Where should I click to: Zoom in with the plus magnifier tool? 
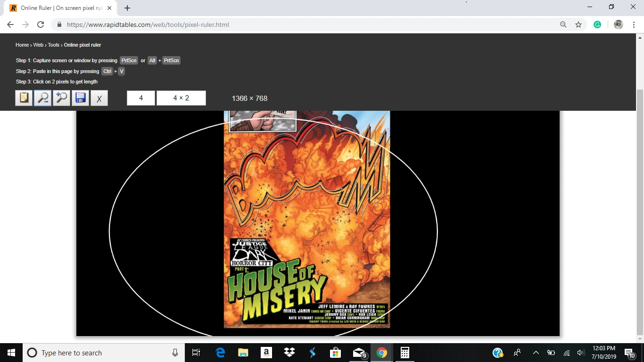[x=62, y=98]
